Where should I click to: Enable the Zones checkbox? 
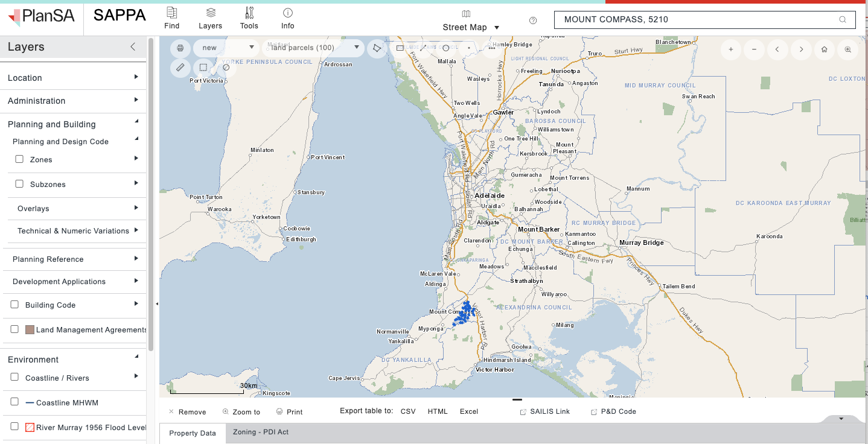coord(19,159)
